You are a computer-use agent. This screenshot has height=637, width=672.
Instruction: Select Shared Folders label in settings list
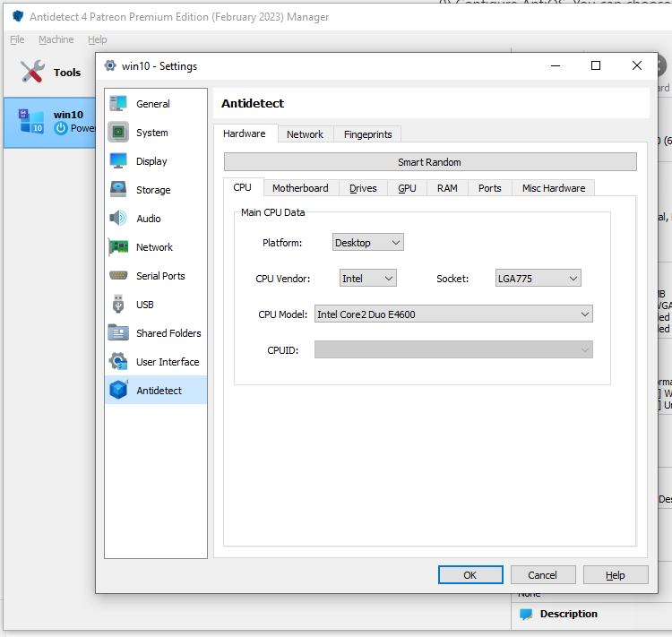tap(168, 333)
